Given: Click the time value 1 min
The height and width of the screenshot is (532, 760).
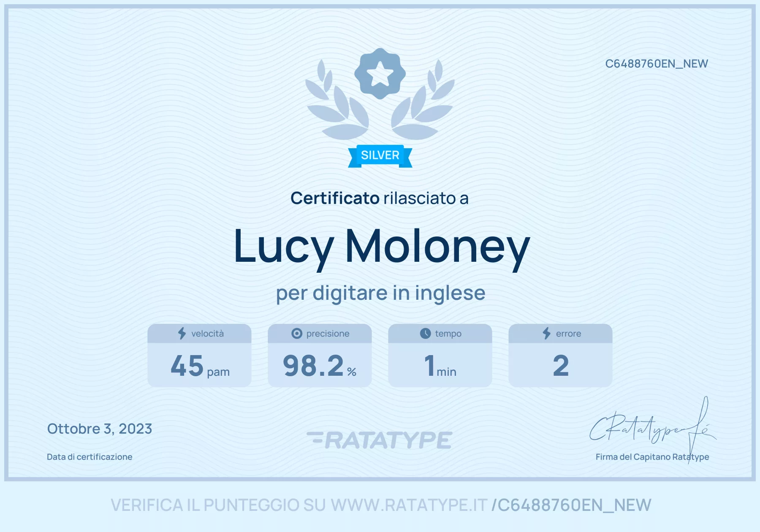Looking at the screenshot, I should [440, 366].
